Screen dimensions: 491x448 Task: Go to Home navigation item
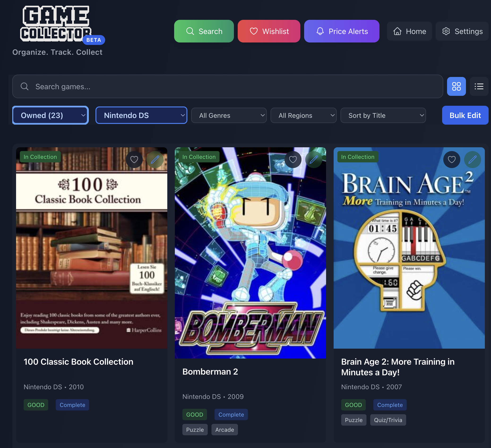pyautogui.click(x=409, y=31)
